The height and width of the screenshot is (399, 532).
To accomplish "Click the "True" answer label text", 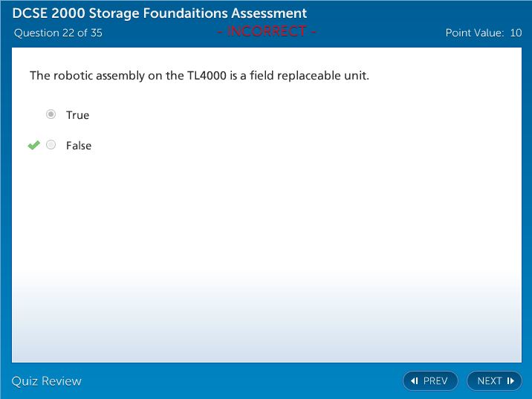I will point(77,115).
